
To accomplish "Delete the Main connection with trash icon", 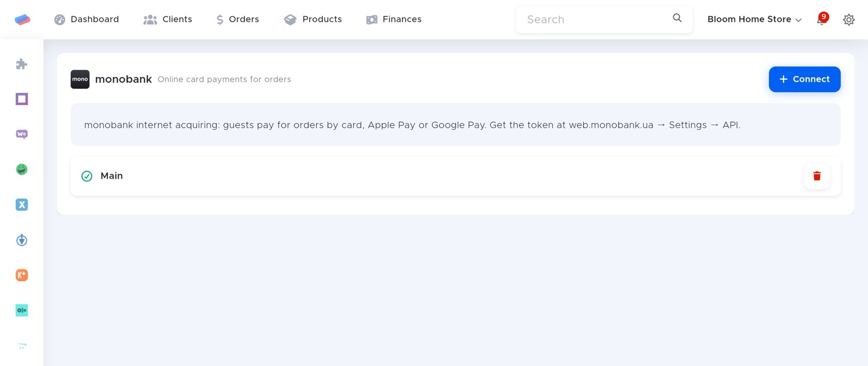I will tap(817, 176).
